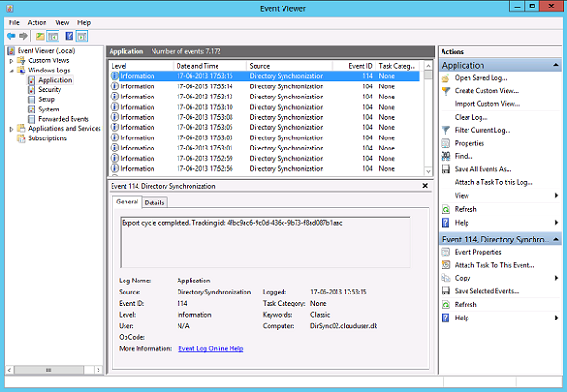Click the Save All Events As disk icon
Image resolution: width=567 pixels, height=392 pixels.
coord(445,169)
